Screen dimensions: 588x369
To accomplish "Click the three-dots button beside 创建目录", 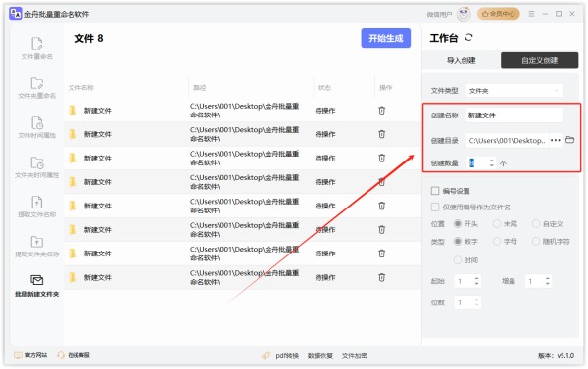I will click(556, 140).
